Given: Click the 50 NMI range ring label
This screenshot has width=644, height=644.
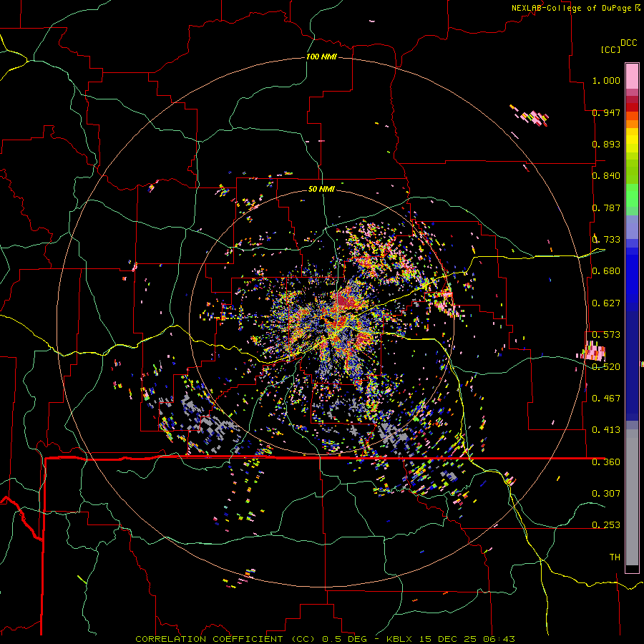Looking at the screenshot, I should click(x=321, y=189).
